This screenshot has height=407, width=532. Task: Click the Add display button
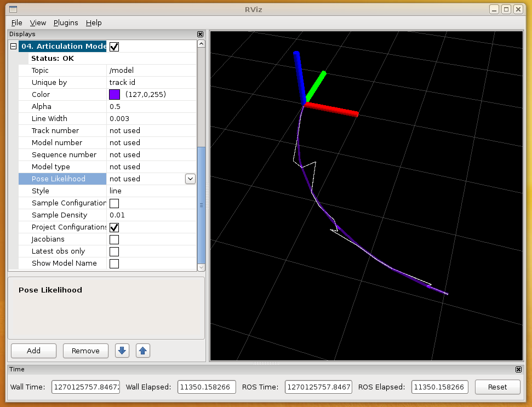[33, 351]
